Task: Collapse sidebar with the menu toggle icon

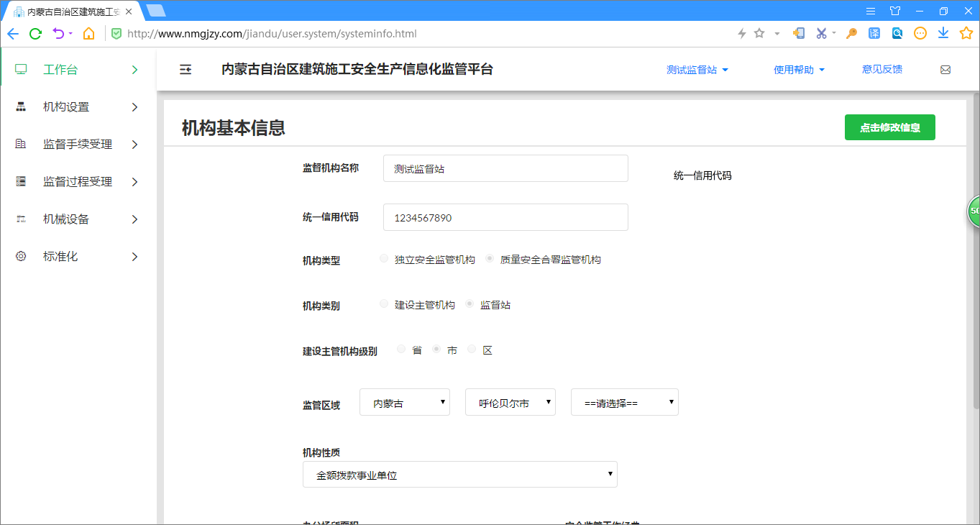Action: click(186, 70)
